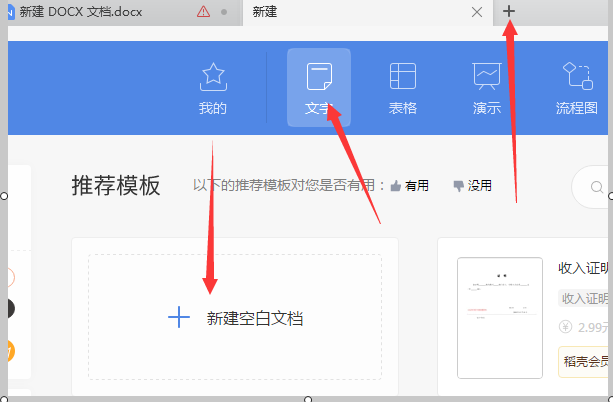Activate the 新建 tab
The image size is (613, 402).
click(367, 12)
